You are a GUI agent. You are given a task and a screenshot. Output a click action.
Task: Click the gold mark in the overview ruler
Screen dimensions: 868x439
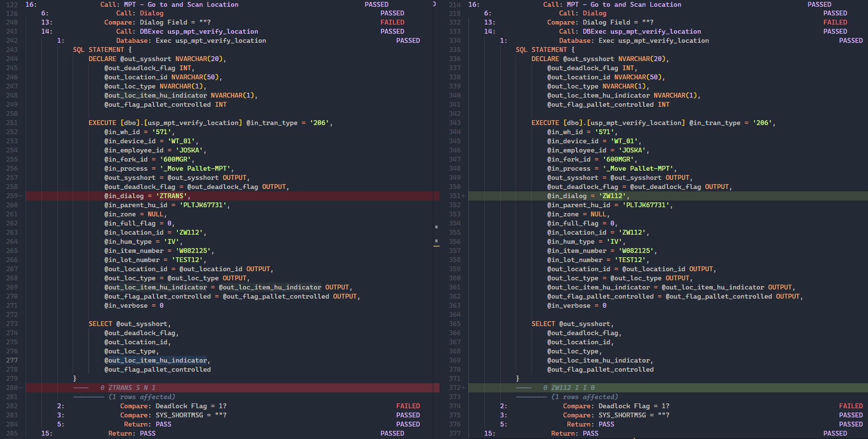tap(436, 246)
